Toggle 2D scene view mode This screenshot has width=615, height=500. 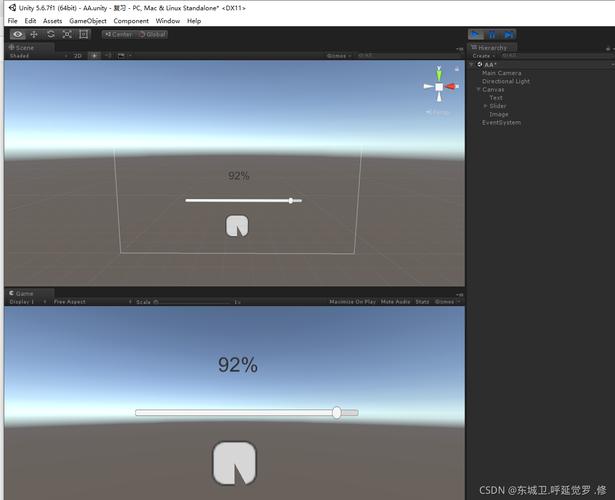tap(78, 56)
